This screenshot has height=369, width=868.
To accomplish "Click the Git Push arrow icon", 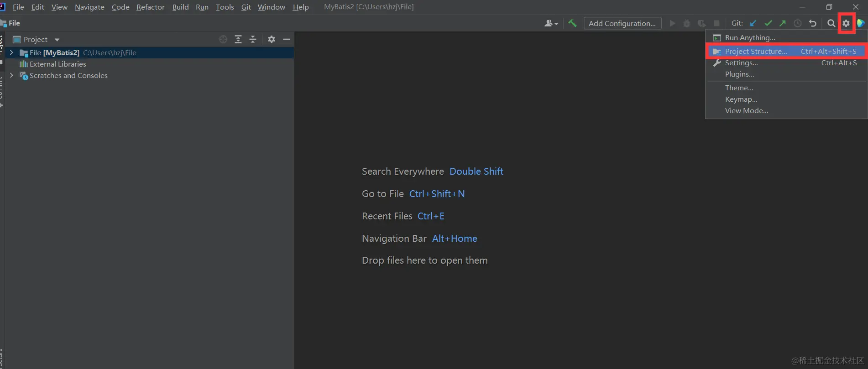I will point(783,23).
